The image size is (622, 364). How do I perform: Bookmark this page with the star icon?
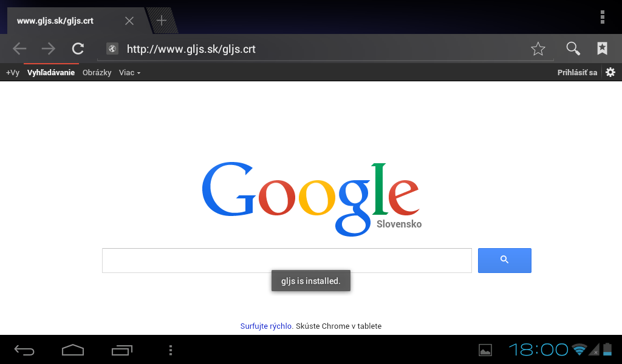[538, 49]
